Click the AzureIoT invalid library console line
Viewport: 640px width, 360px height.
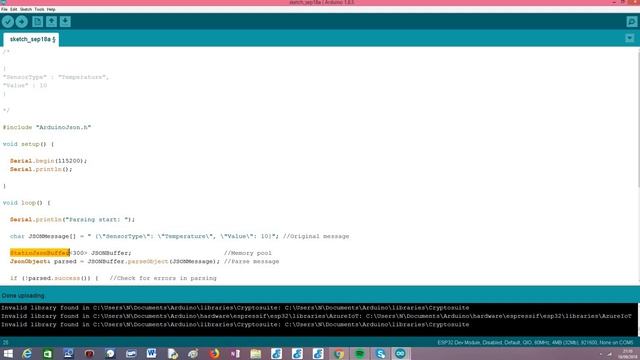click(x=316, y=316)
